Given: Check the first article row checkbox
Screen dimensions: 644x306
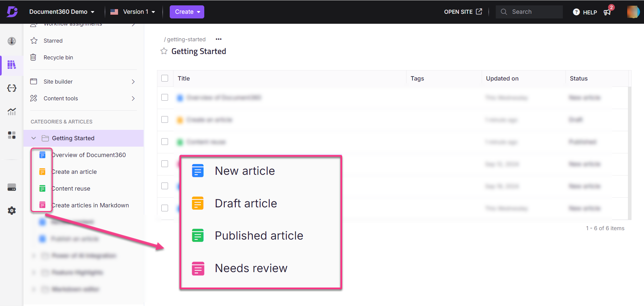Looking at the screenshot, I should [165, 97].
